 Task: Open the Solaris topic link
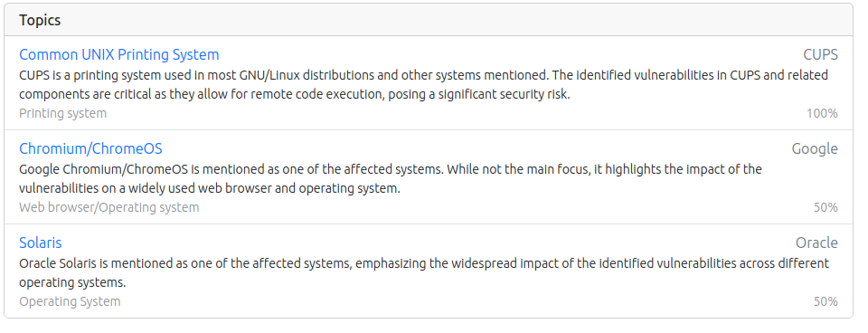coord(41,243)
